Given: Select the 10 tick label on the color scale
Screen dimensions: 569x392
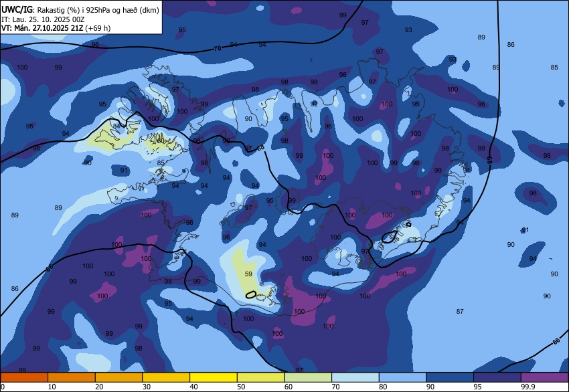Looking at the screenshot, I should pos(52,387).
